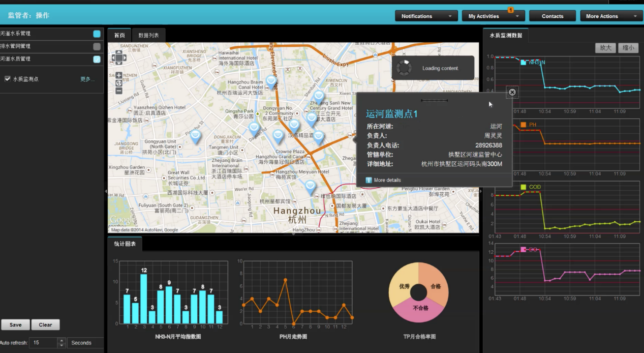Pan the map down with the arrow control
The width and height of the screenshot is (644, 353).
[118, 64]
